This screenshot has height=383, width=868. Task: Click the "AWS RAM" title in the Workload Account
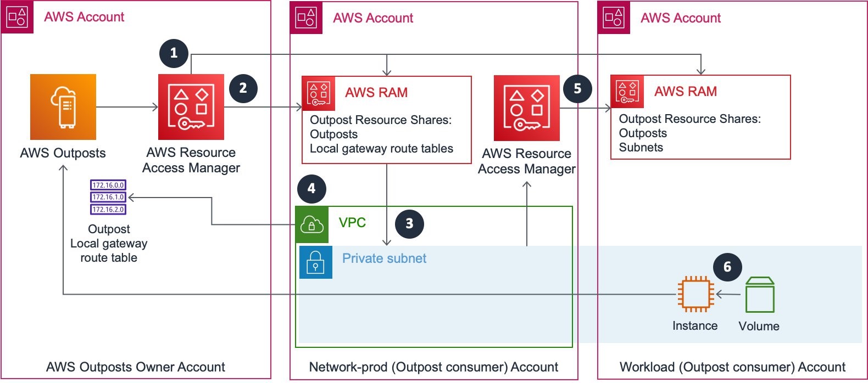[x=686, y=92]
